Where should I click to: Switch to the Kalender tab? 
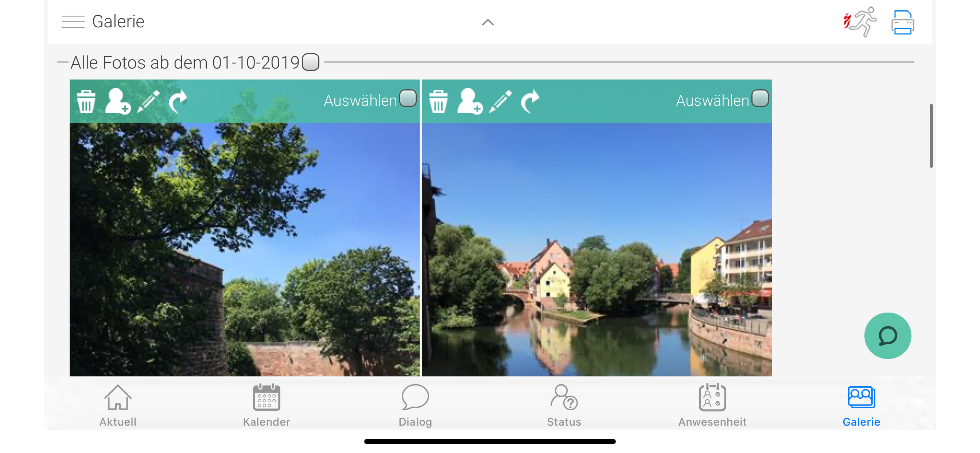[x=267, y=406]
